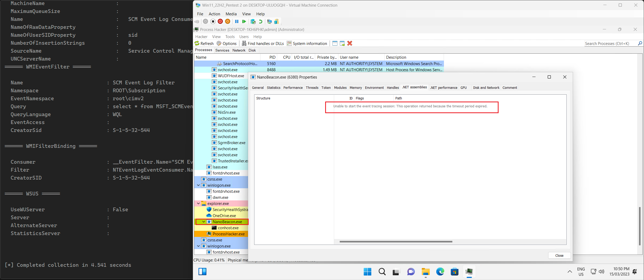Open Find handles or DLLs
Screen dimensions: 644x280
(263, 43)
